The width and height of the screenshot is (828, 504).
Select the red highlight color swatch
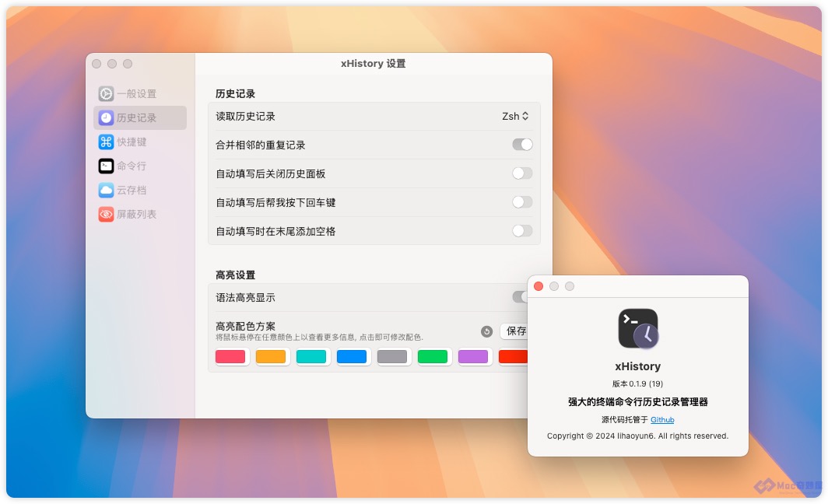pos(513,357)
